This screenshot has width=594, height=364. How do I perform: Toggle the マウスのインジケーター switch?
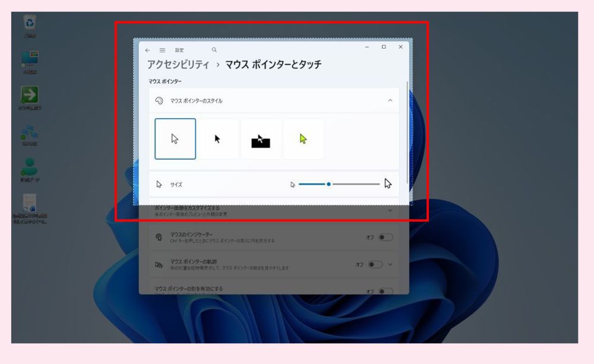[x=386, y=238]
